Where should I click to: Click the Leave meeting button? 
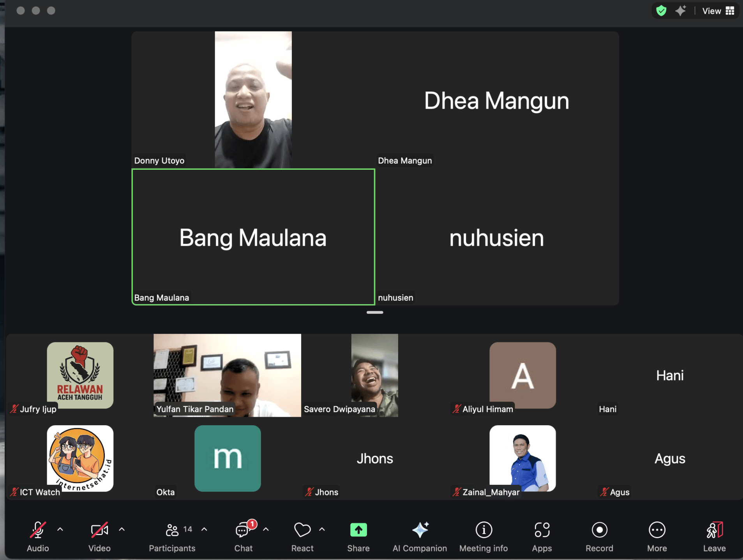[x=714, y=537]
